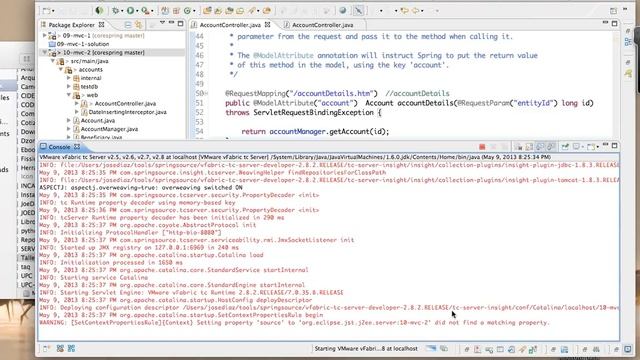Open the Run configurations dropdown arrow
Viewport: 640px width, 360px height.
click(137, 11)
